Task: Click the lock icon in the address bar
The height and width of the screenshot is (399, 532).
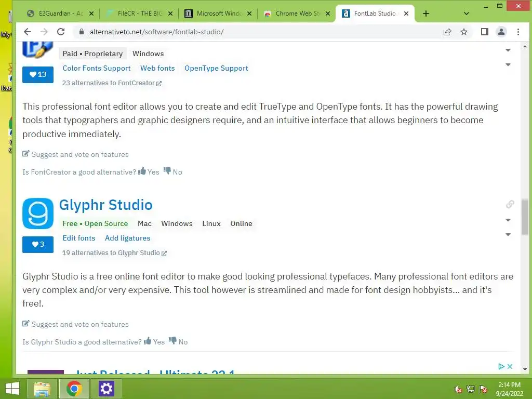Action: click(x=81, y=32)
